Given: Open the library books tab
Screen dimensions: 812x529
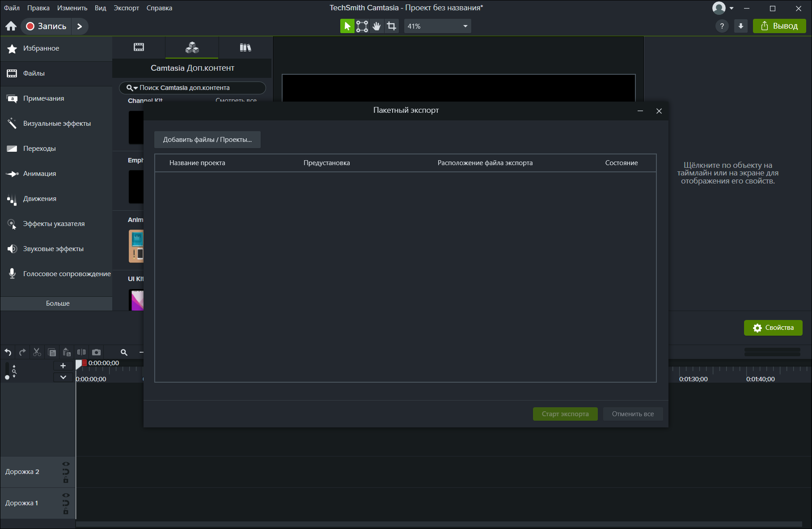Looking at the screenshot, I should 245,47.
